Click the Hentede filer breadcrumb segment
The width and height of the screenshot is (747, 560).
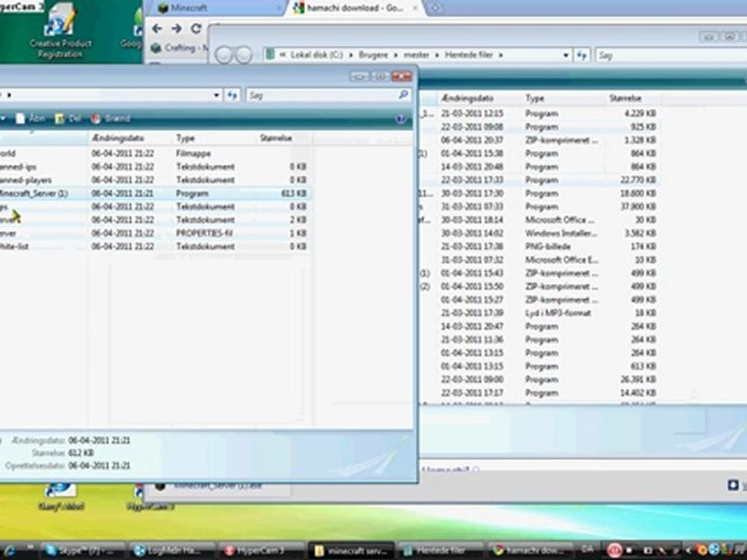coord(468,55)
